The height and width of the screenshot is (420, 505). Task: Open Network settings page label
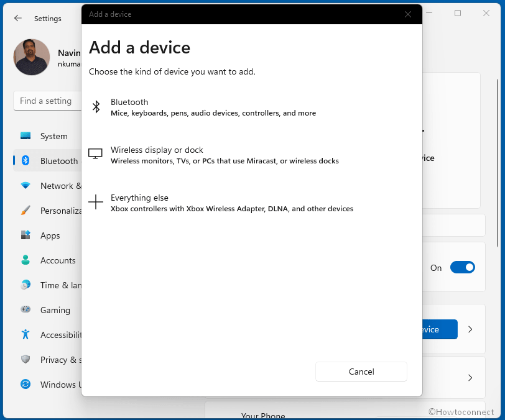(61, 186)
